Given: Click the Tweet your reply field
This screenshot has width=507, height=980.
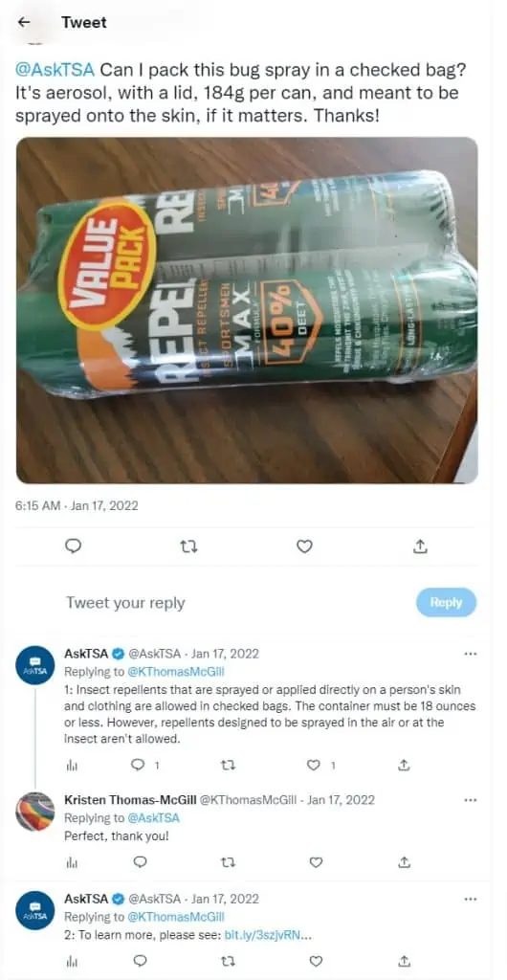Looking at the screenshot, I should click(x=237, y=603).
